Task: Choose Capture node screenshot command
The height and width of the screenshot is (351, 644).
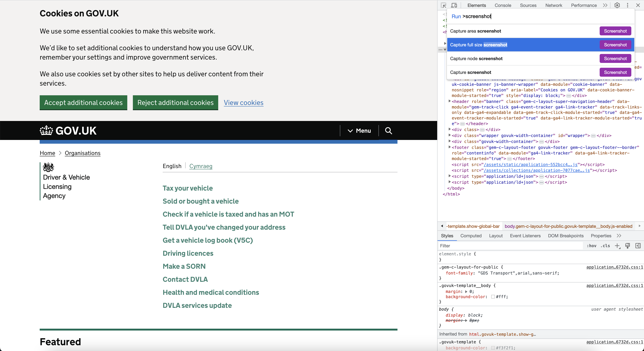Action: click(x=541, y=58)
